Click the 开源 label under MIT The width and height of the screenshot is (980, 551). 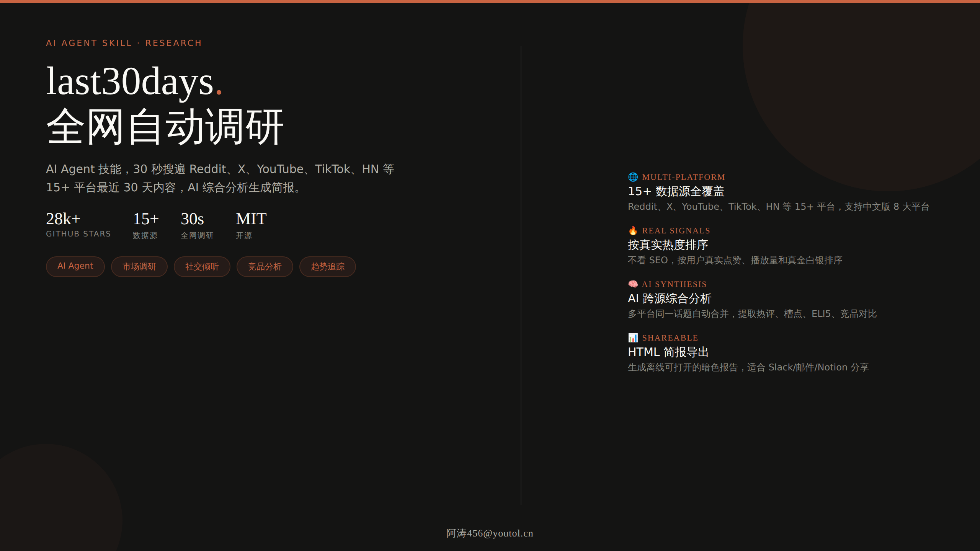point(244,235)
